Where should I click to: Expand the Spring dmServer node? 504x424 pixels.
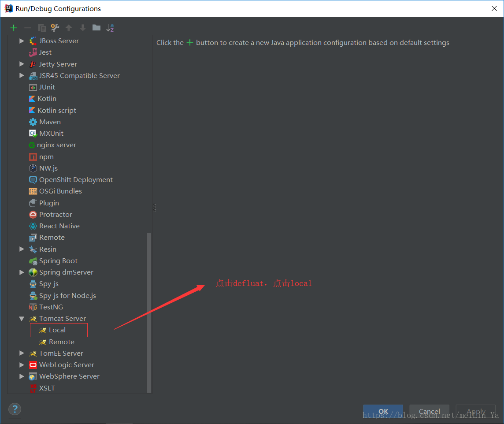coord(22,272)
